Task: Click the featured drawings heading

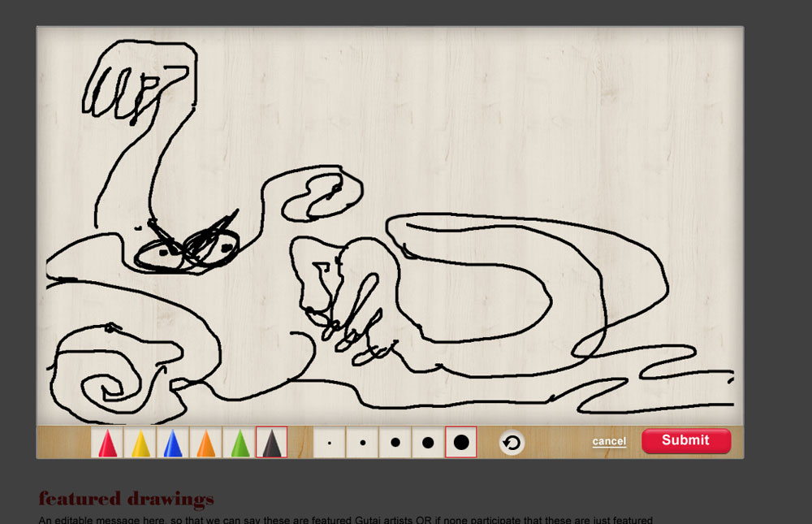Action: [126, 498]
